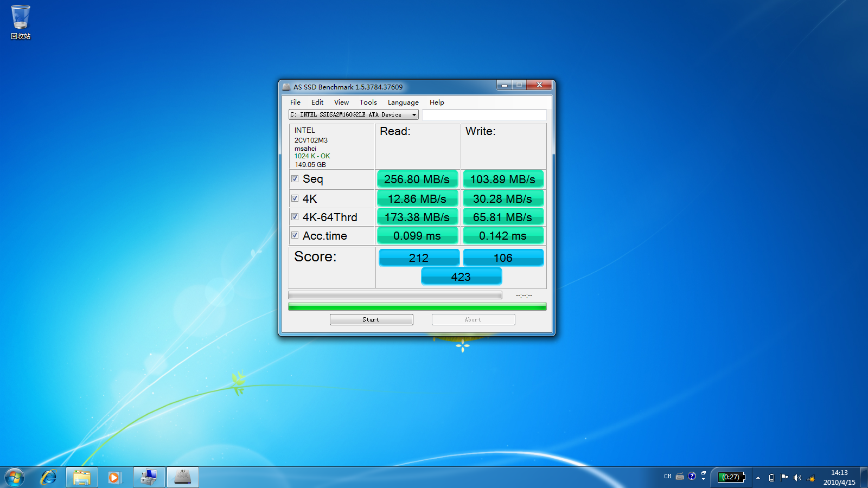Image resolution: width=868 pixels, height=488 pixels.
Task: Click the 149.05 GB capacity text
Action: pyautogui.click(x=310, y=165)
